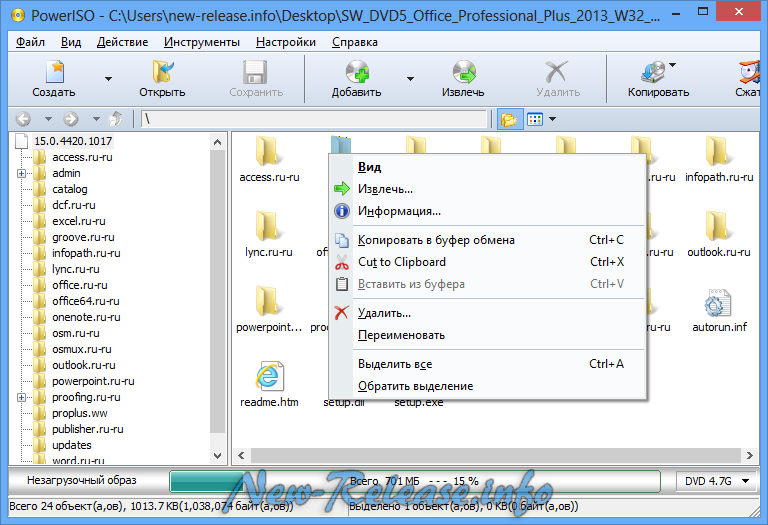Open the Файл menu

point(30,42)
